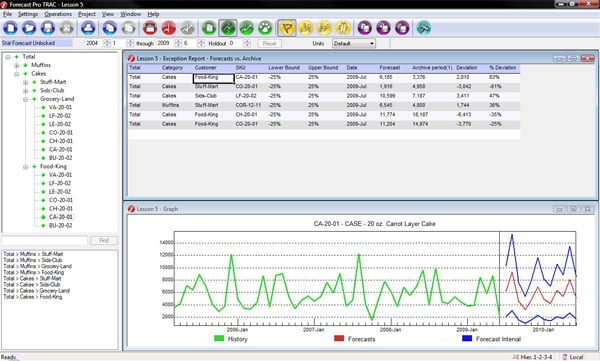The height and width of the screenshot is (361, 600).
Task: Open the Project menu
Action: [87, 14]
